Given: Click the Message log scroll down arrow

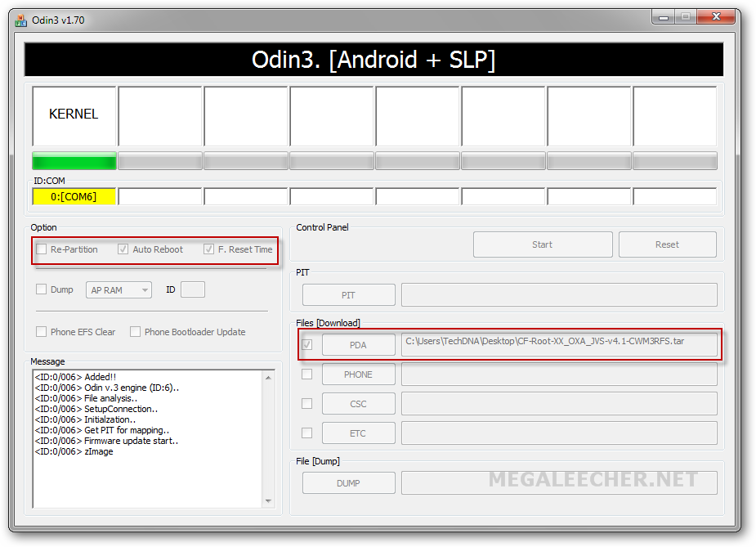Looking at the screenshot, I should [269, 500].
